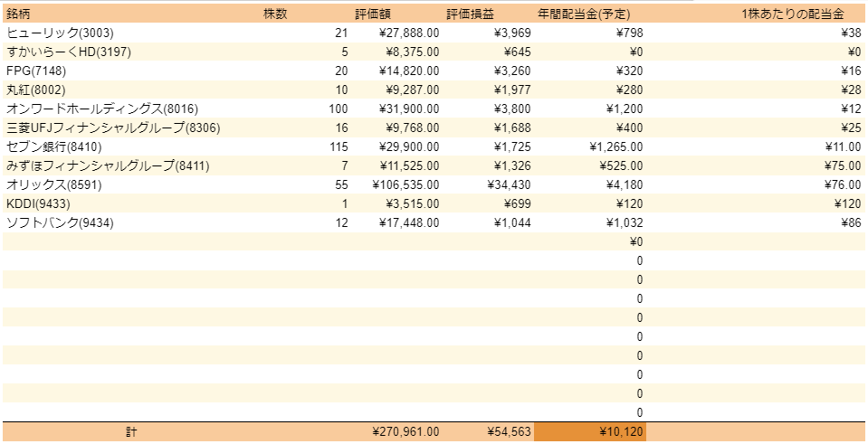This screenshot has width=868, height=444.
Task: Select profit cell ¥1,044
Action: (x=512, y=222)
